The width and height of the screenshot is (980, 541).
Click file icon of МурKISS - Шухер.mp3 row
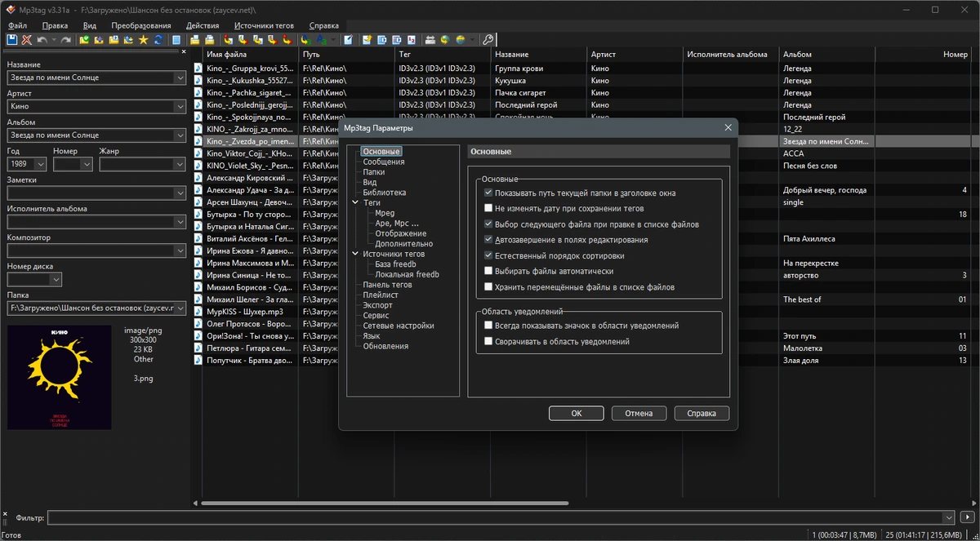click(x=198, y=312)
